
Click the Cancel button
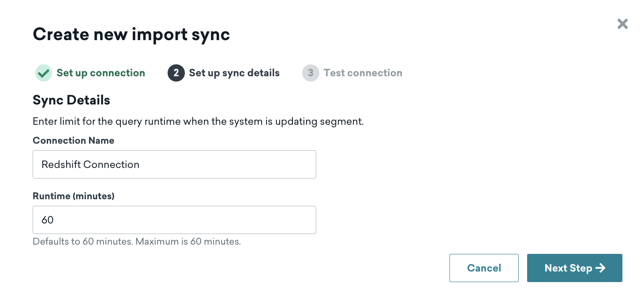pos(484,268)
